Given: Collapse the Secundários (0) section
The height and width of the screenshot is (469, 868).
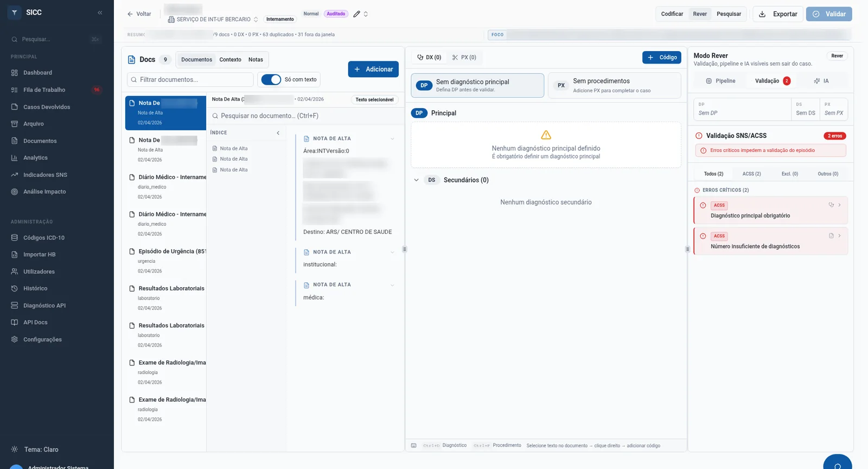Looking at the screenshot, I should (x=416, y=180).
